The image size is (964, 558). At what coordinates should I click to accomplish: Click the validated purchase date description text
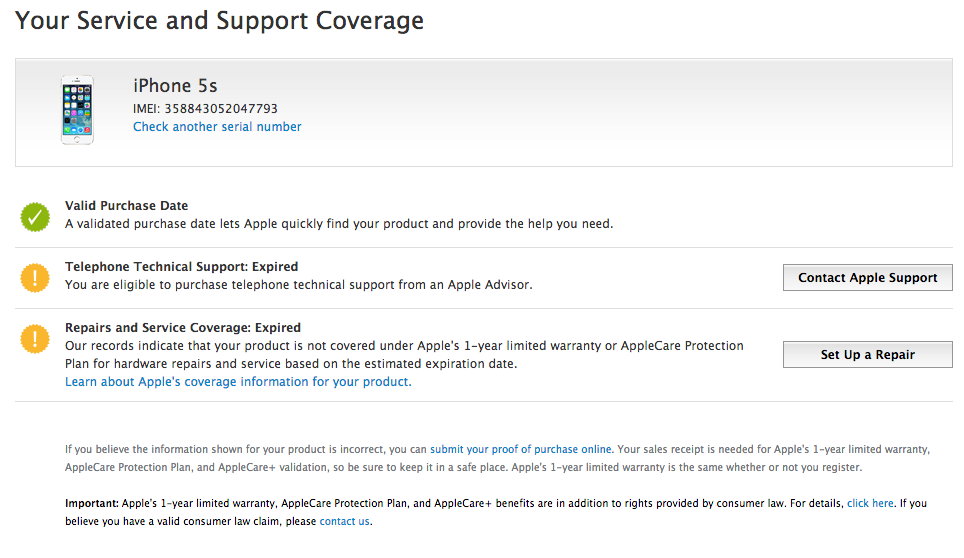pos(339,224)
